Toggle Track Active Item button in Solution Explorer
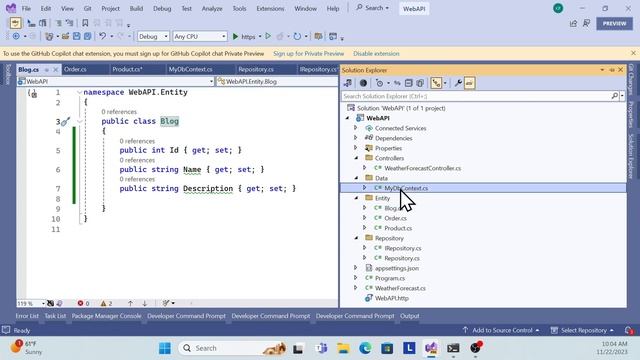 click(x=436, y=83)
